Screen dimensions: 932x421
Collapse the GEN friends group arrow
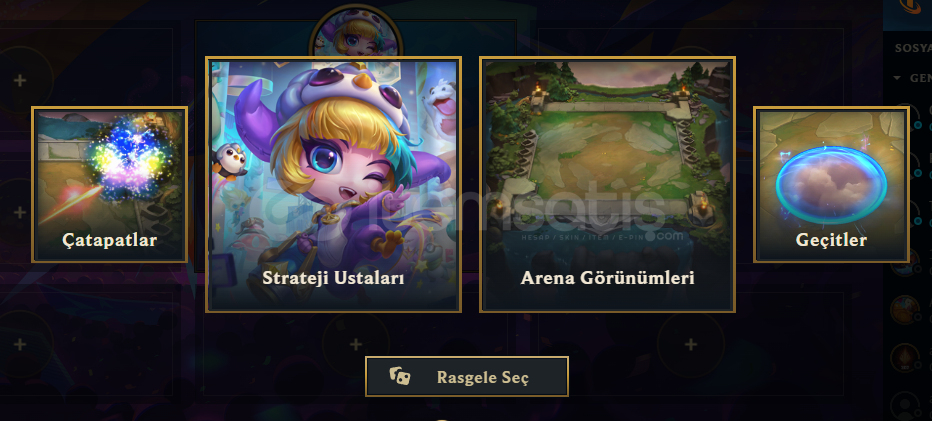click(897, 78)
